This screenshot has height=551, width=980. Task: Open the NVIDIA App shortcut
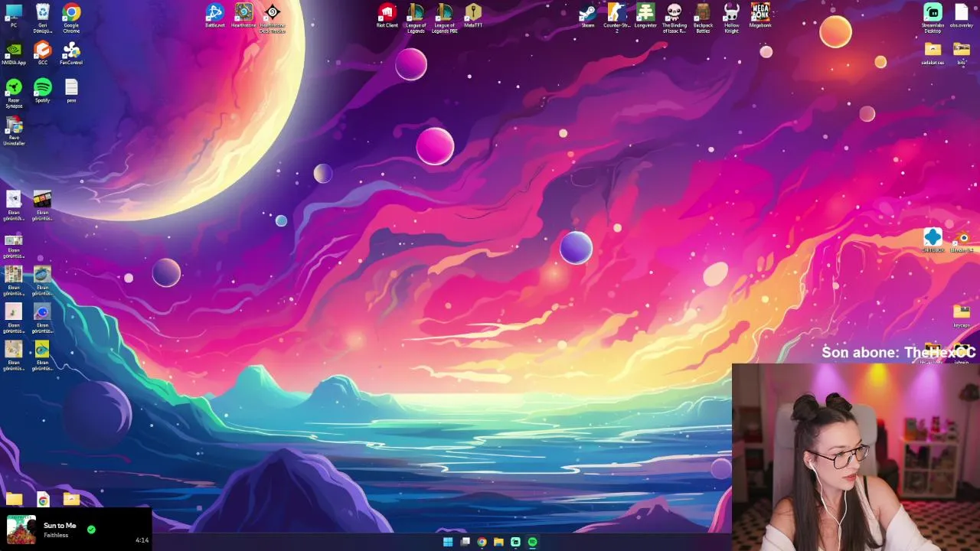tap(14, 54)
